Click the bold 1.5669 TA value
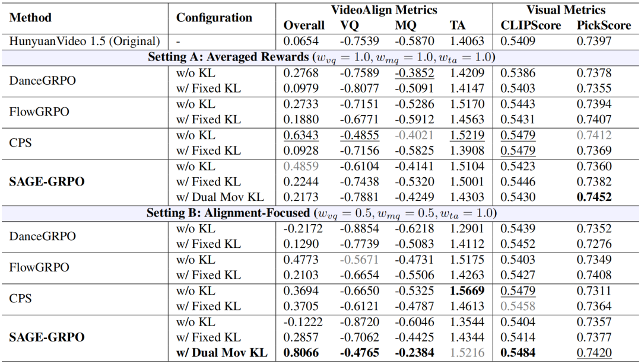Image resolution: width=641 pixels, height=364 pixels. [467, 290]
